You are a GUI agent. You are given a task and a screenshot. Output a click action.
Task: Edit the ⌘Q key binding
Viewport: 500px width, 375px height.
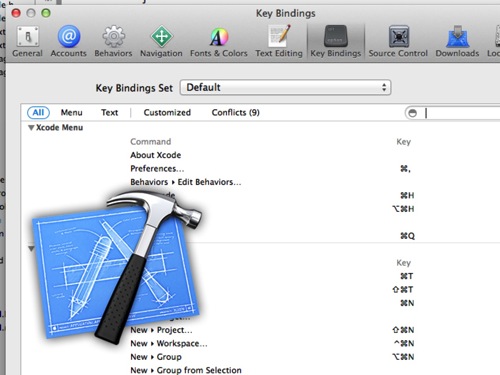point(407,236)
